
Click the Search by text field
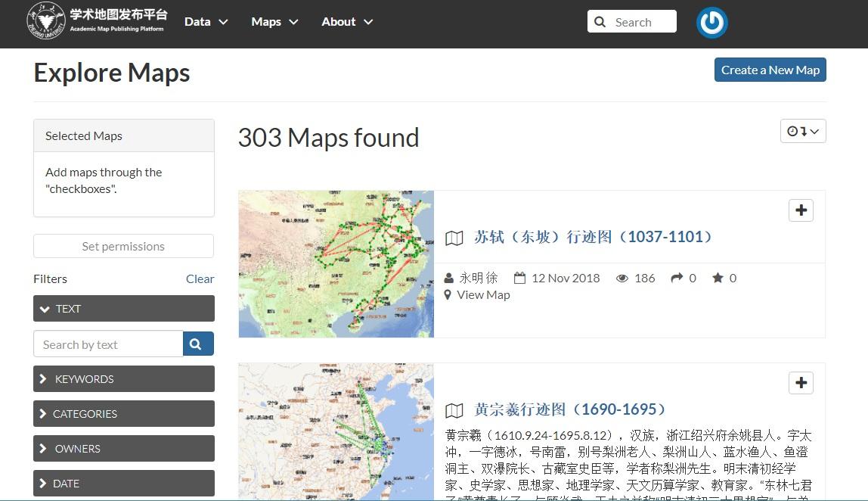[x=109, y=344]
